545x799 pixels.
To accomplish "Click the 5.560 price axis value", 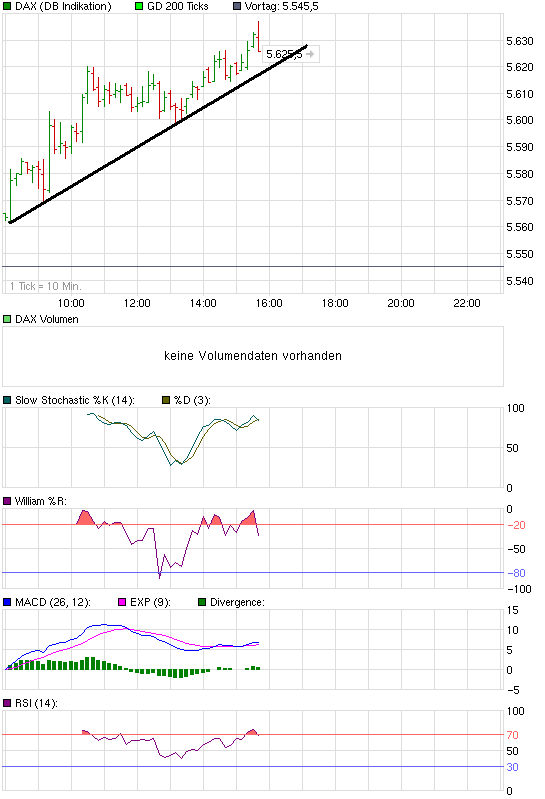I will click(x=520, y=227).
